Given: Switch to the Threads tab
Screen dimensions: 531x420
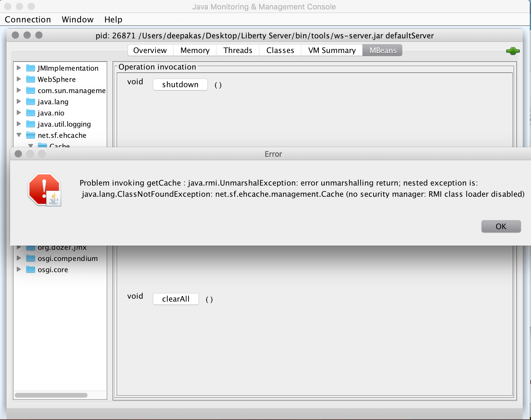Looking at the screenshot, I should point(238,50).
